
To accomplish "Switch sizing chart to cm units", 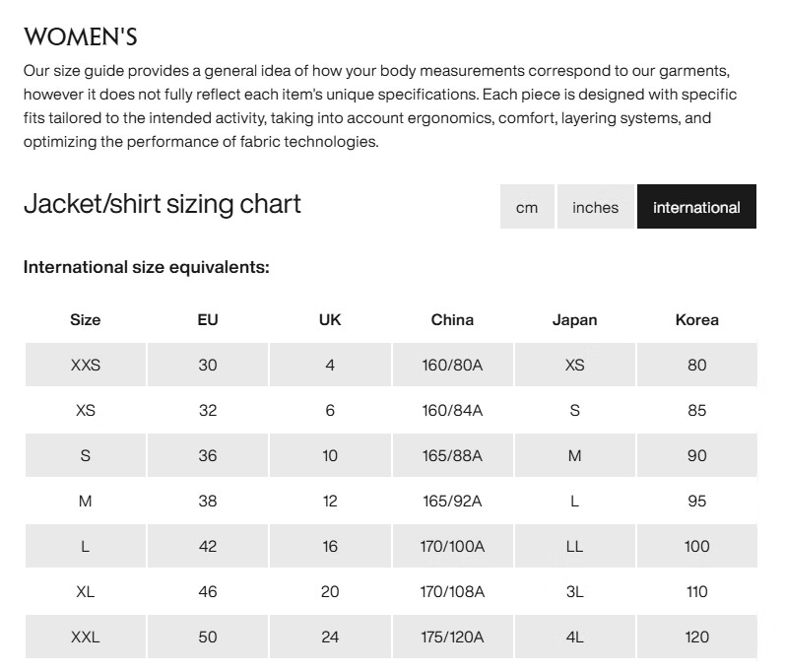I will (x=527, y=207).
